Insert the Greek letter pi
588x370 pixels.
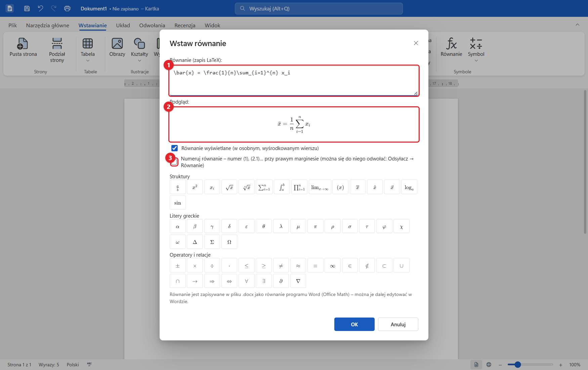coord(316,226)
